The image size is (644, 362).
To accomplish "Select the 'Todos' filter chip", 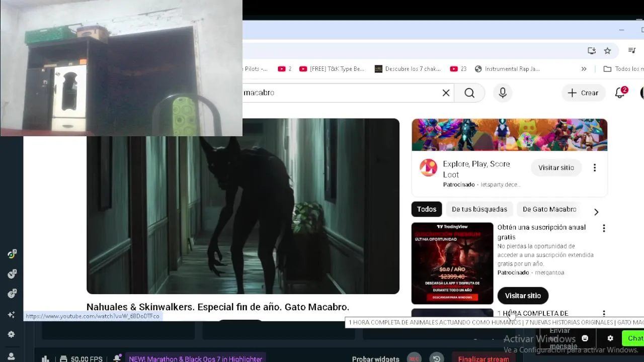I will point(427,209).
